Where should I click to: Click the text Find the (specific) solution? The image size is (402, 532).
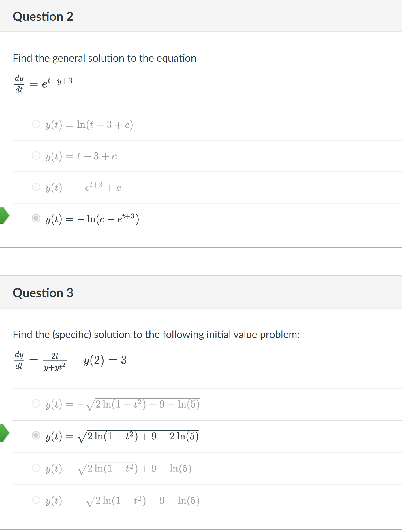coord(156,334)
